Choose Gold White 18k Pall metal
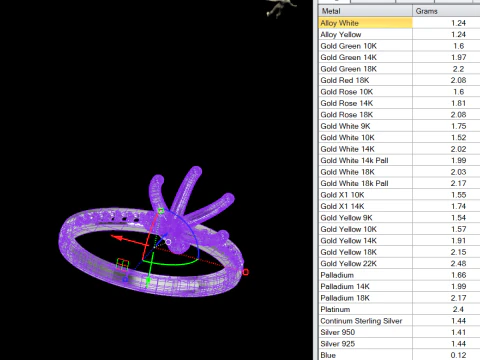 (399, 183)
